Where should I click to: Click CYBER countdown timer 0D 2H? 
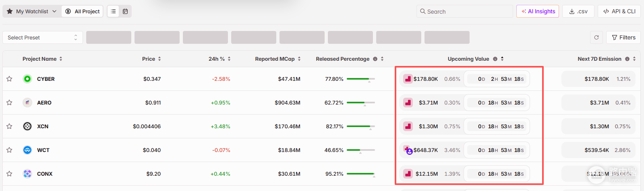[x=497, y=79]
